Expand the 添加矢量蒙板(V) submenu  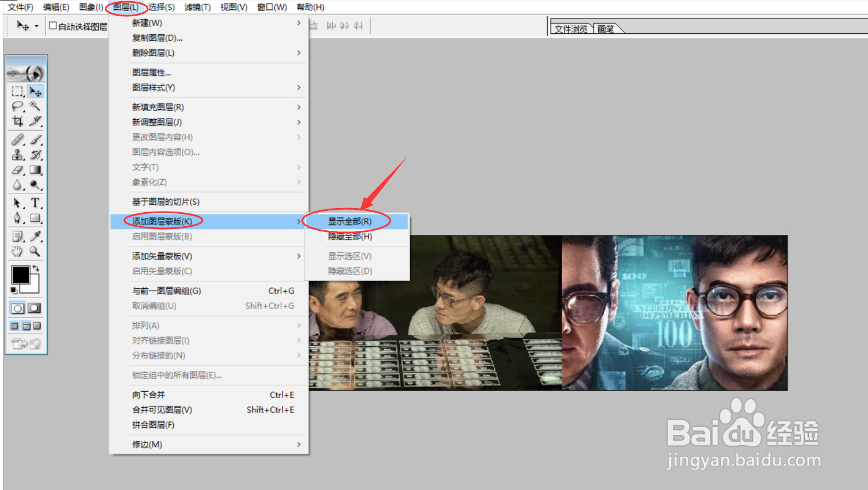209,256
